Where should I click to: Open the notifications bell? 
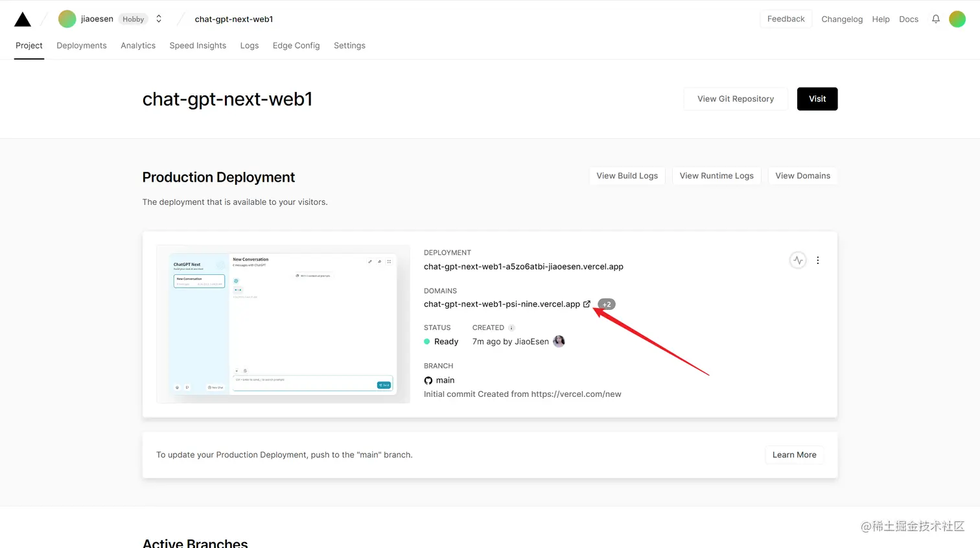[936, 19]
